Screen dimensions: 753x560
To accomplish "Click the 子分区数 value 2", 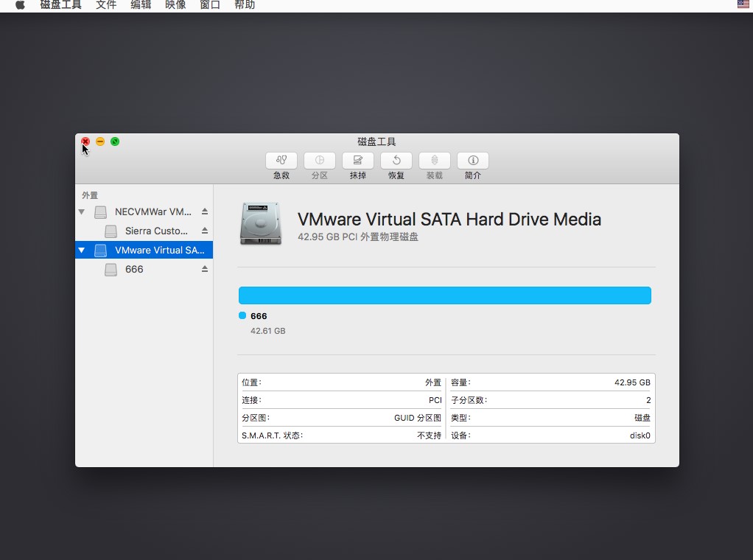I will click(x=648, y=400).
